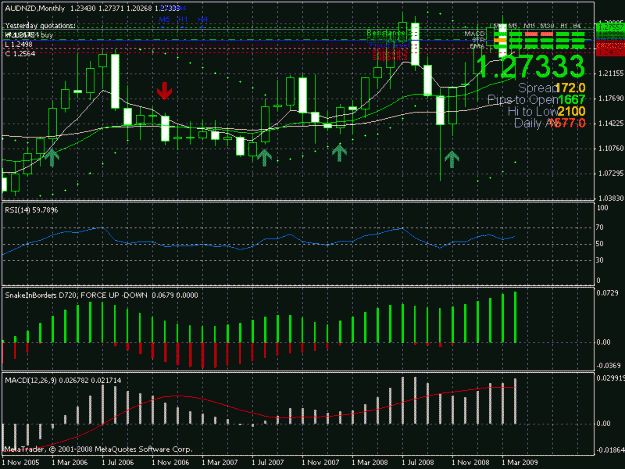Screen dimensions: 625x469
Task: Click the green up arrow near Nov 2007
Action: (339, 153)
